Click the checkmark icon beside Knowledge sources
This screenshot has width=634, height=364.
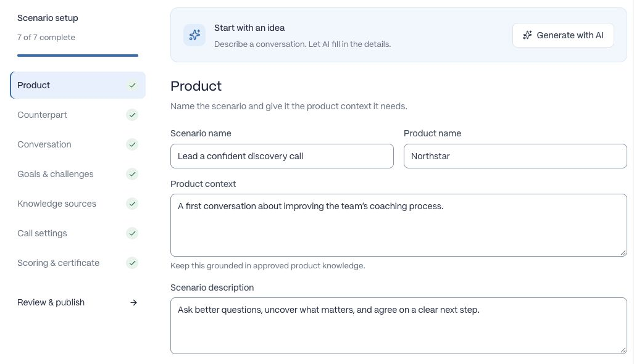tap(132, 204)
